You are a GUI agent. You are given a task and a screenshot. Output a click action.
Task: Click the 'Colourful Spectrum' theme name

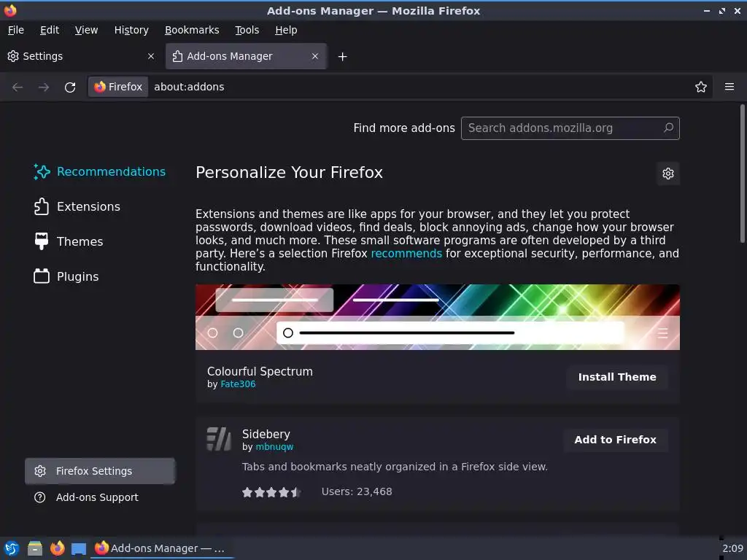pyautogui.click(x=260, y=371)
